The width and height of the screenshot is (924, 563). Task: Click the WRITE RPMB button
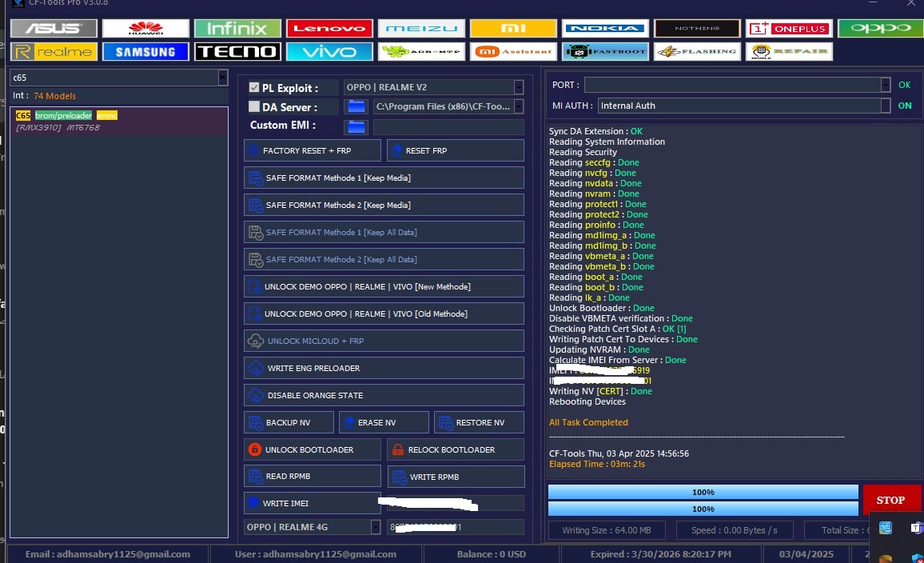[x=456, y=477]
